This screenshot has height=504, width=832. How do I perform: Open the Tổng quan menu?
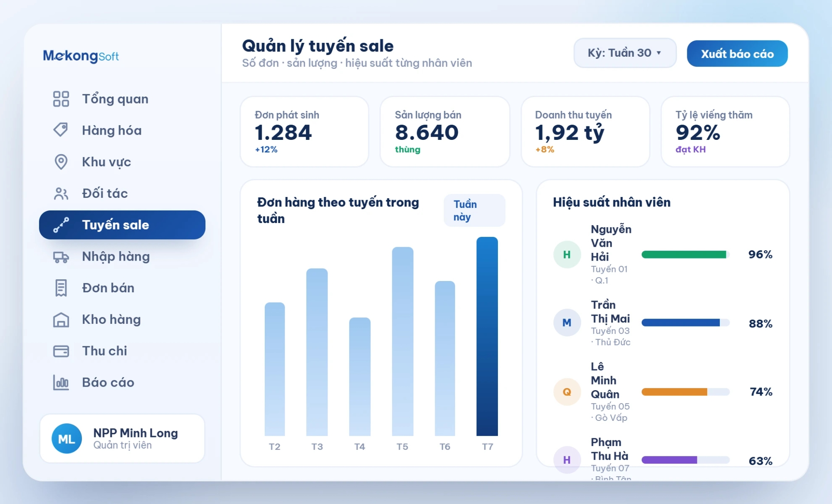[122, 99]
